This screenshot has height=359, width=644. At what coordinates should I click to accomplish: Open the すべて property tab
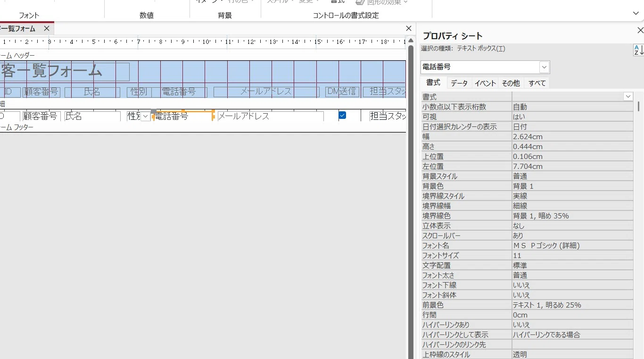537,83
